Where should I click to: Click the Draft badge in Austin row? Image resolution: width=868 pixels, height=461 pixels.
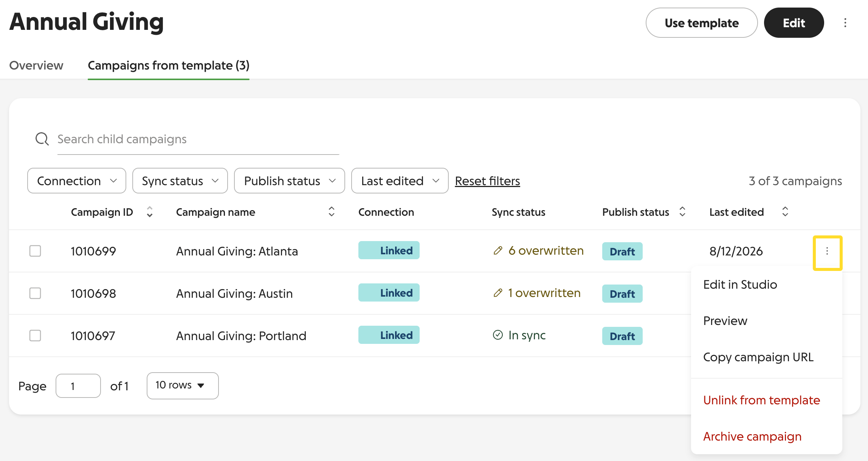coord(622,294)
